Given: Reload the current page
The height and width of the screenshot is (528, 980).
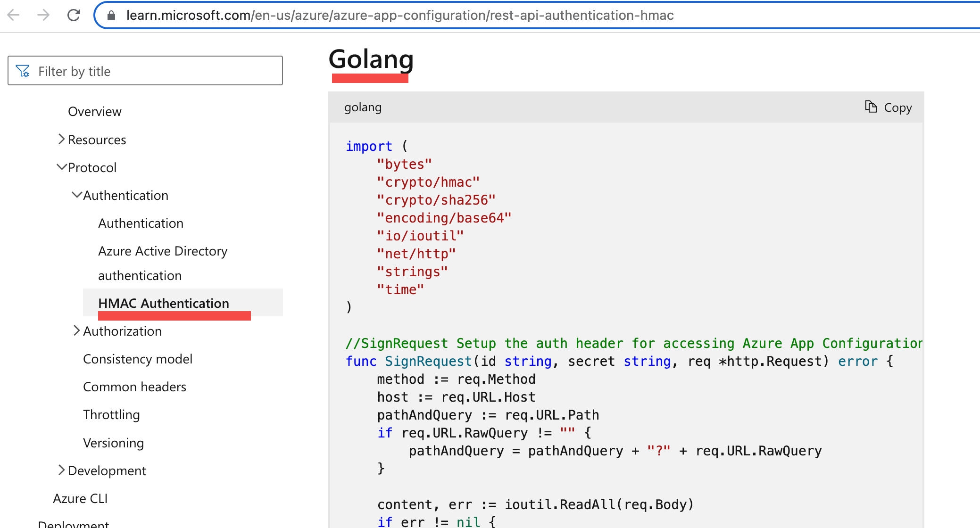Looking at the screenshot, I should pos(74,15).
